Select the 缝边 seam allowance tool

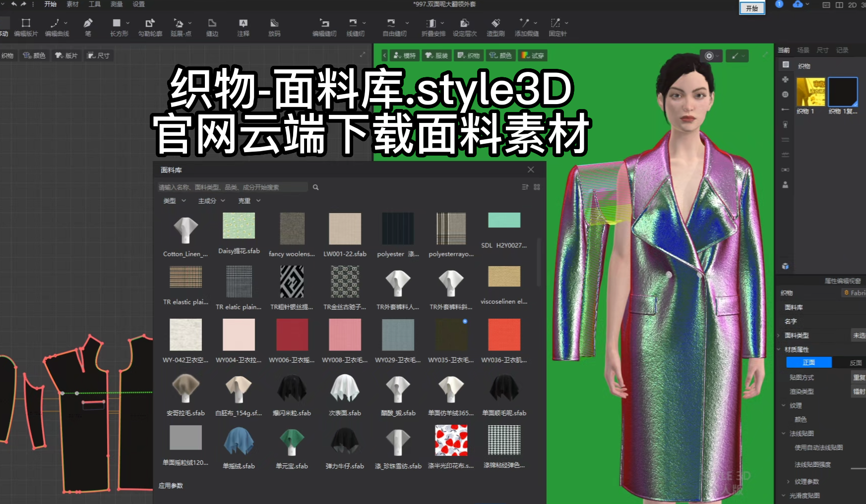coord(212,27)
